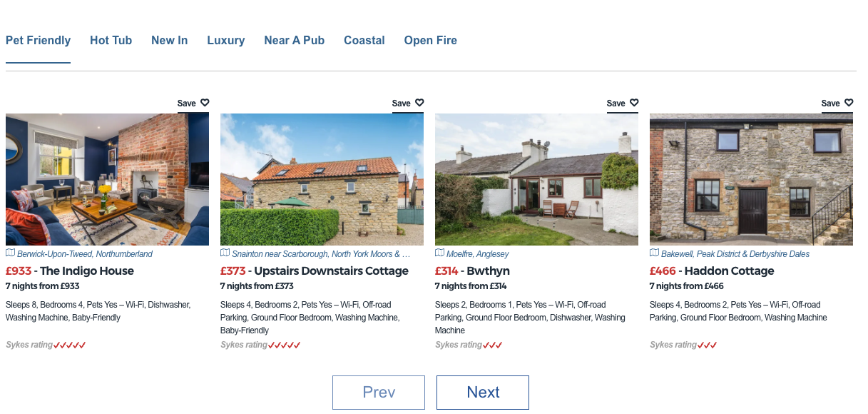
Task: Open the Open Fire tab
Action: click(x=430, y=41)
